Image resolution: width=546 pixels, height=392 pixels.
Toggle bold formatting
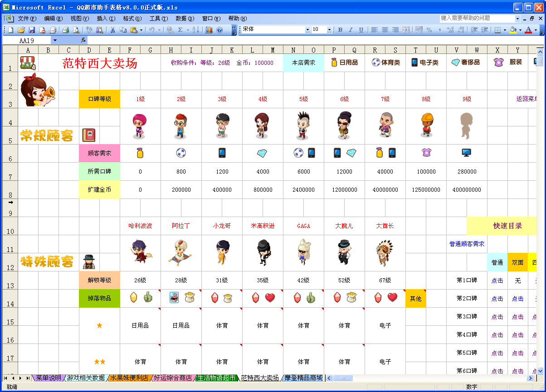pyautogui.click(x=340, y=30)
